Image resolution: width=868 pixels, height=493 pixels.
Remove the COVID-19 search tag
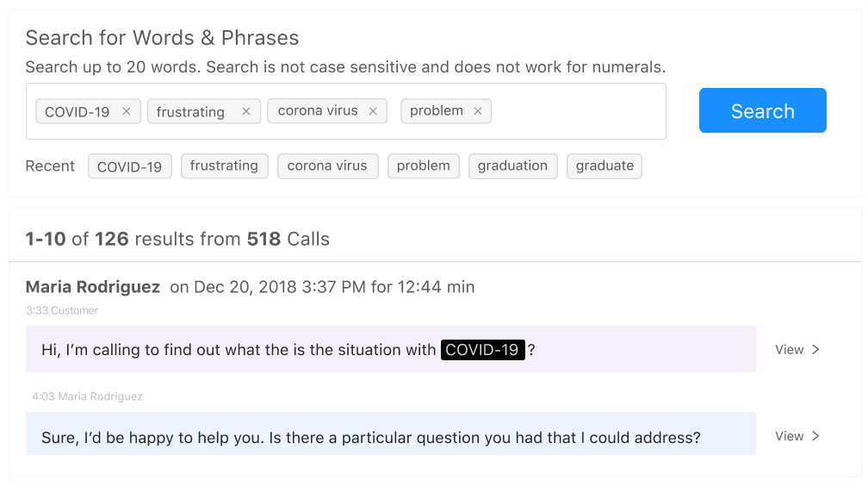coord(127,111)
